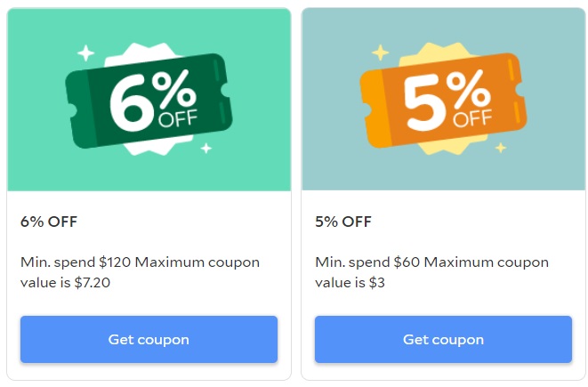Click the yellow sparkle below the orange ticket
The height and width of the screenshot is (387, 588).
[500, 148]
